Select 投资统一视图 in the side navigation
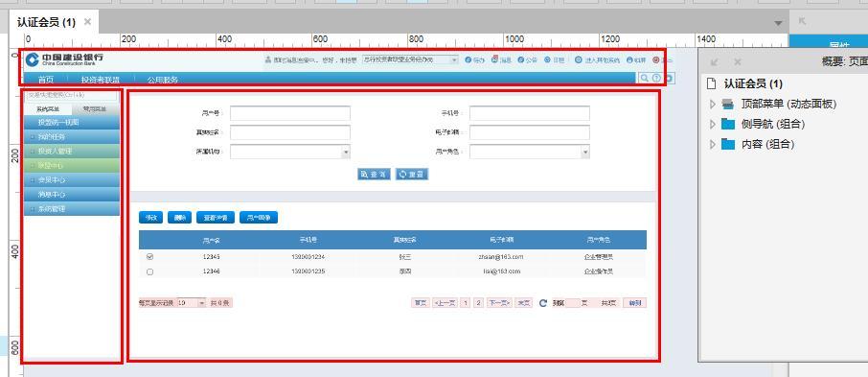Screen dimensions: 868x377 (x=72, y=122)
